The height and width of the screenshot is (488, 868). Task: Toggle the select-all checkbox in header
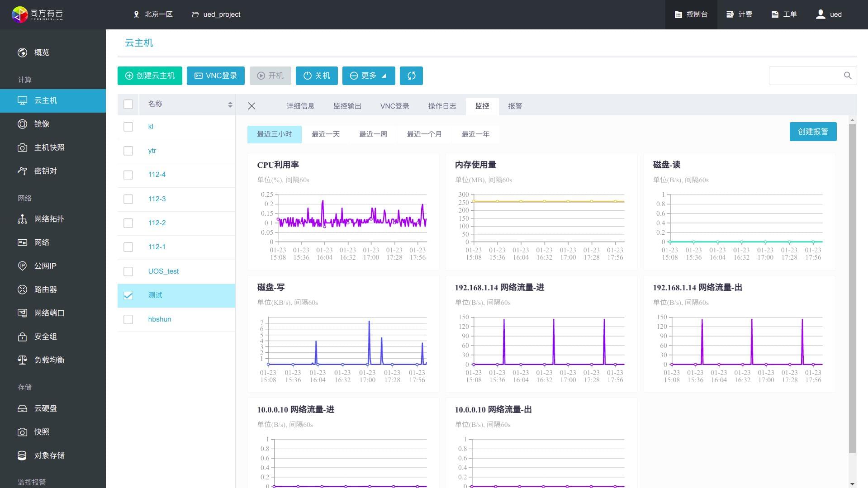(x=128, y=104)
